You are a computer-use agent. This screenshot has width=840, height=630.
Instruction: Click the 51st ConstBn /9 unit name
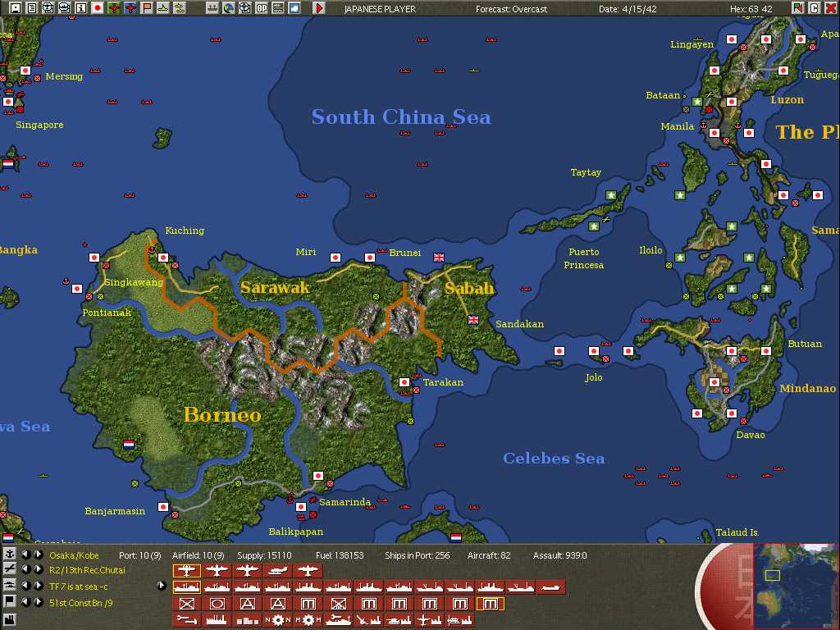click(81, 603)
